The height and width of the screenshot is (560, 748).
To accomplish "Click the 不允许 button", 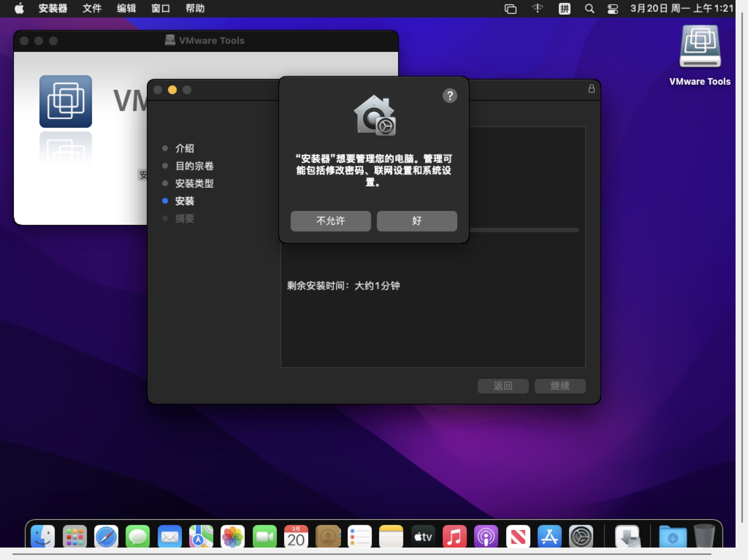I will (x=331, y=221).
